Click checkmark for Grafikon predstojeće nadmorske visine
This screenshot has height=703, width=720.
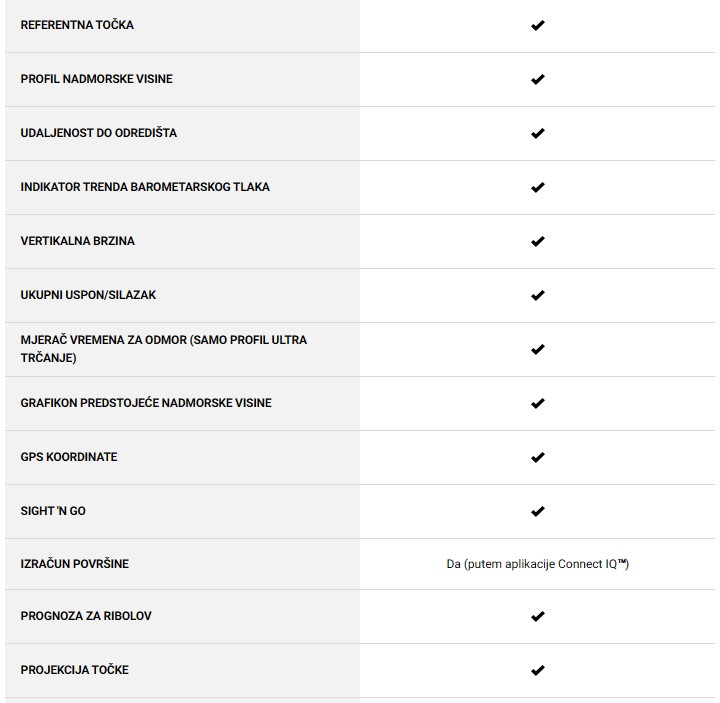pos(537,404)
